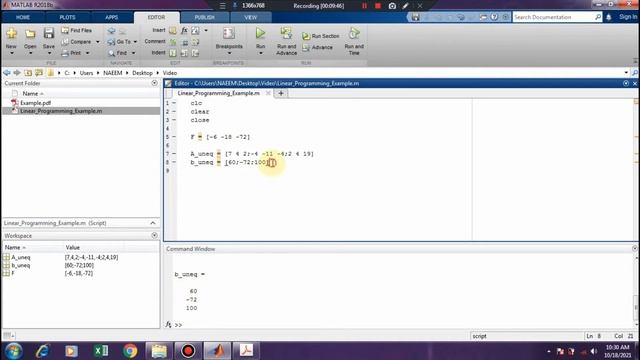Click the Print button
The image size is (640, 360).
[71, 53]
